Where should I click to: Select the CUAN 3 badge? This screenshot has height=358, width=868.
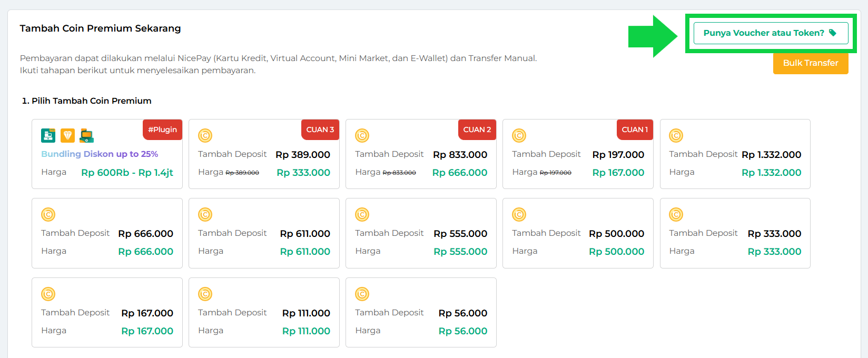pyautogui.click(x=320, y=130)
